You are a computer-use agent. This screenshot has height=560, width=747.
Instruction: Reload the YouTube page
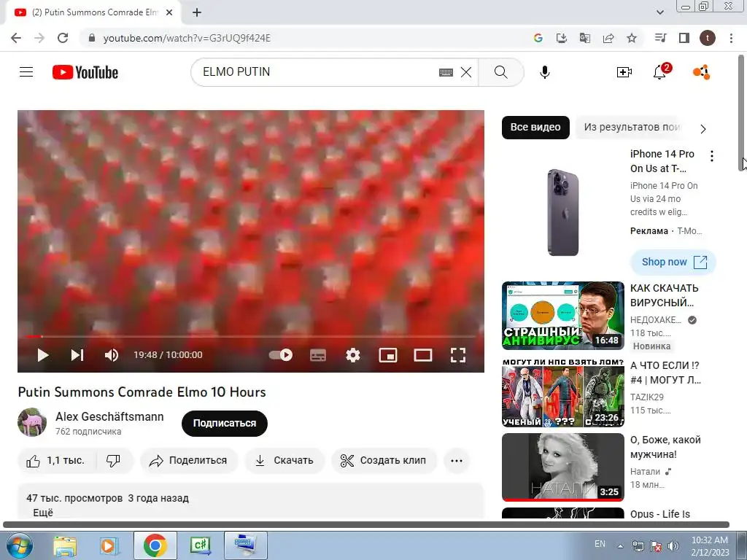(x=63, y=38)
